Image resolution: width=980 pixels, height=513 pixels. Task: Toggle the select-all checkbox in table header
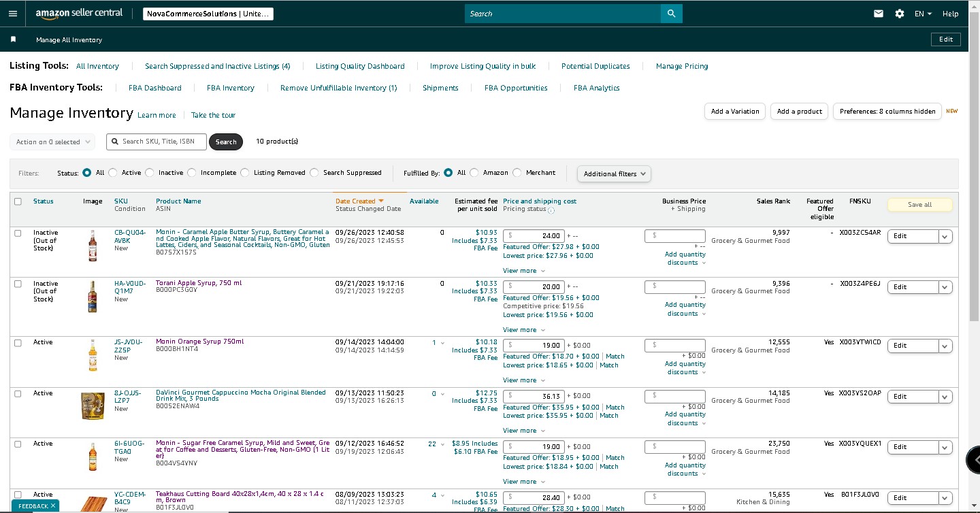[x=18, y=201]
